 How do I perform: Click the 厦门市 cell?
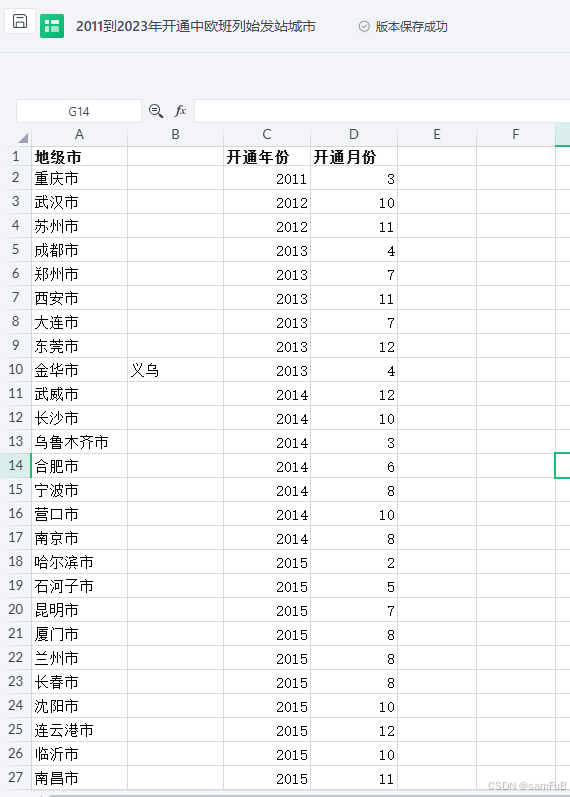pyautogui.click(x=79, y=634)
